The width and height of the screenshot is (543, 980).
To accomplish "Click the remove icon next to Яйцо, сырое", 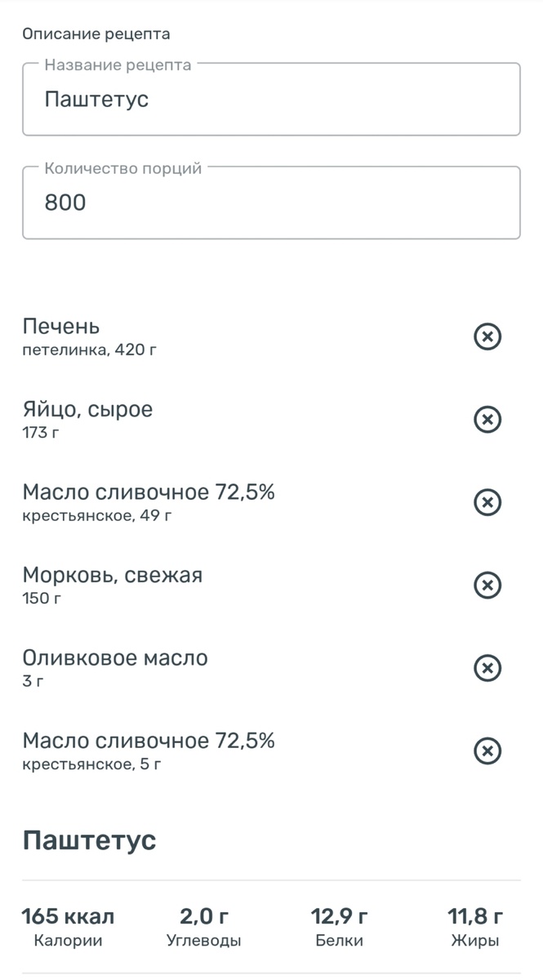I will tap(487, 420).
